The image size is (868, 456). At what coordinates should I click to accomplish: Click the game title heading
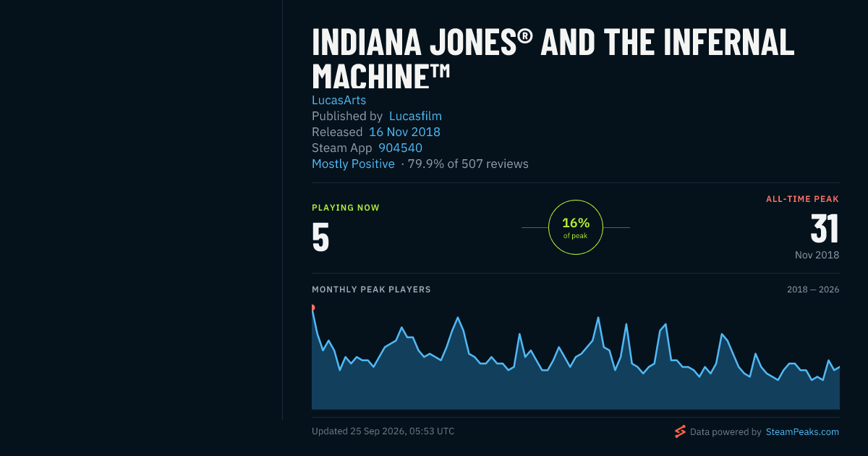click(553, 59)
